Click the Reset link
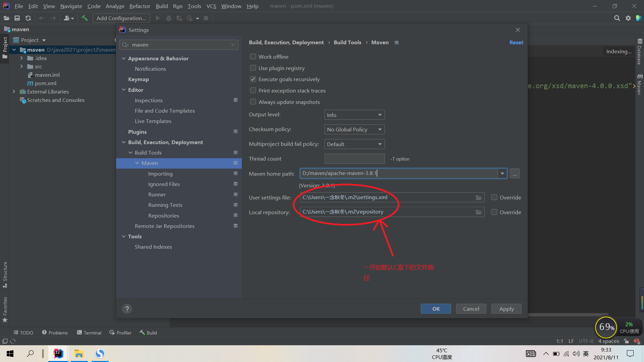The width and height of the screenshot is (644, 362). [x=516, y=43]
